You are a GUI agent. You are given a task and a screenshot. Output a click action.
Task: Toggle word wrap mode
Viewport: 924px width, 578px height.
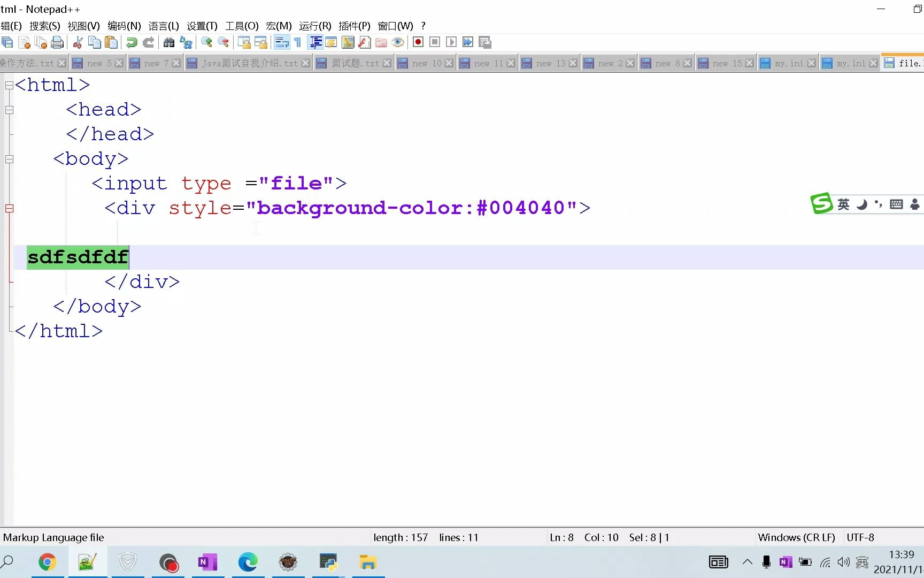pyautogui.click(x=282, y=42)
